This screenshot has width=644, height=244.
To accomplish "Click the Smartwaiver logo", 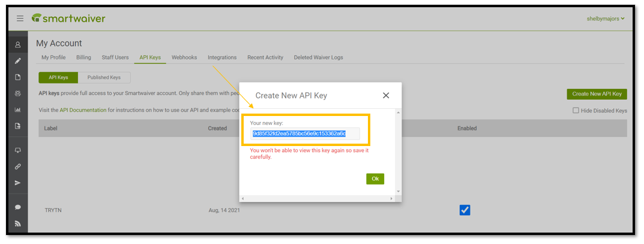I will (68, 18).
